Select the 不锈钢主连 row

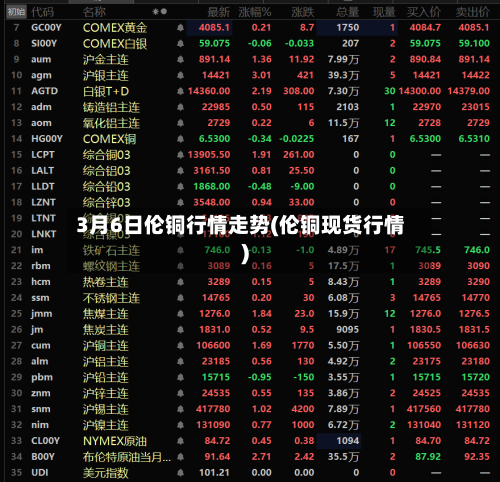[250, 298]
